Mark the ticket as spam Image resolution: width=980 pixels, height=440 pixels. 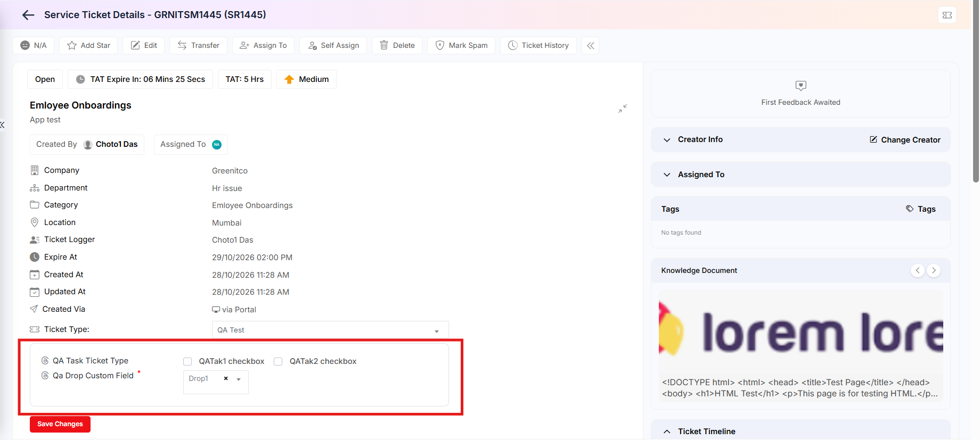click(x=461, y=45)
